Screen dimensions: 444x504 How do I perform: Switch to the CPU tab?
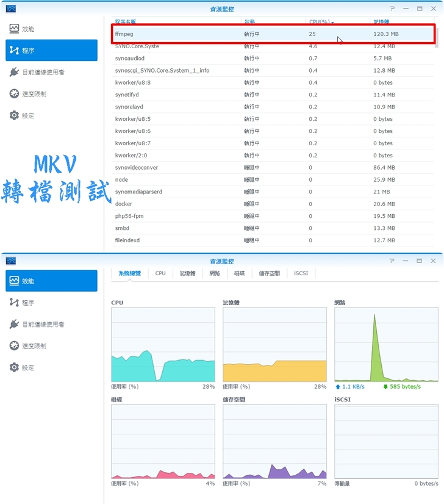pos(160,273)
